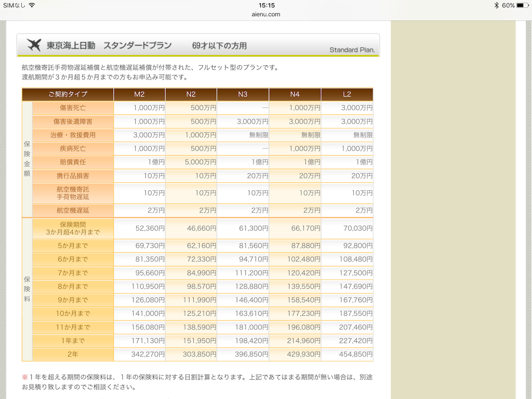Tap the ご契約タイプ header cell
Screen dimensions: 532x399
[68, 95]
